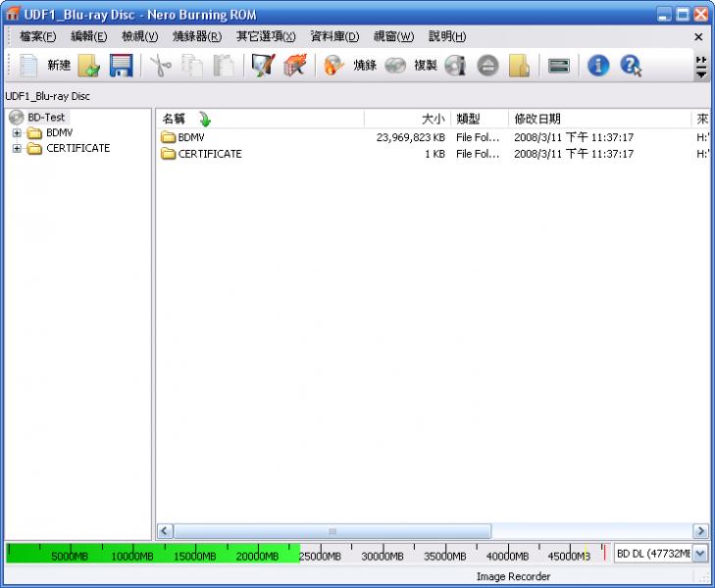Open the 檔案 (File) menu
Image resolution: width=715 pixels, height=588 pixels.
[x=38, y=36]
